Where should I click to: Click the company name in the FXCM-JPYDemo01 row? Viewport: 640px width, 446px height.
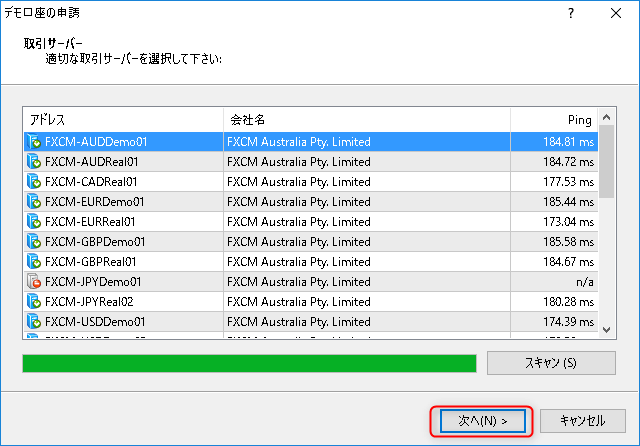[x=299, y=282]
